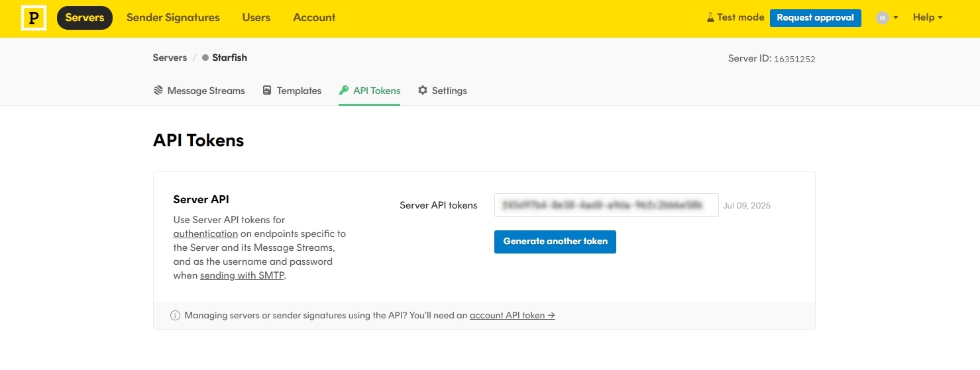Click the Test mode label
This screenshot has height=370, width=980.
(741, 18)
